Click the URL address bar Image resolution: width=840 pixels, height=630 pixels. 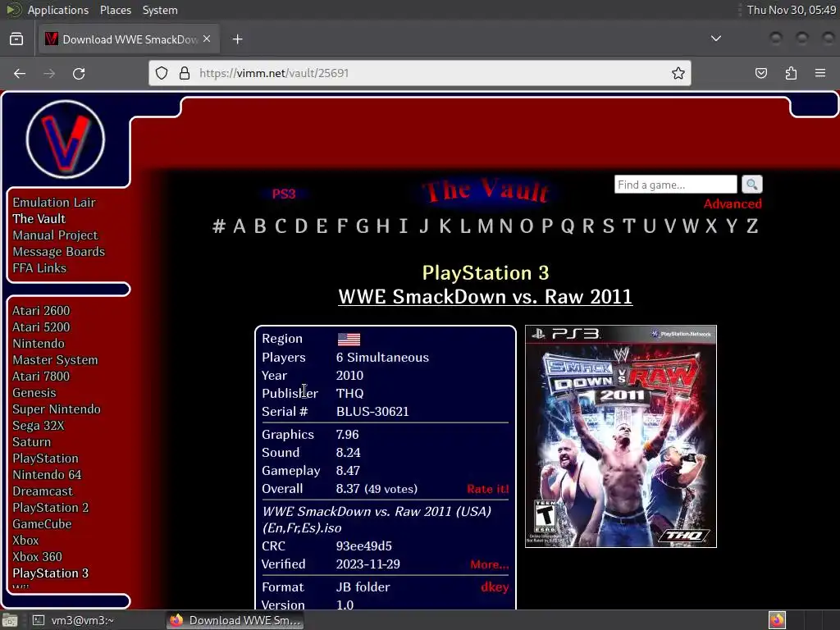click(x=419, y=73)
